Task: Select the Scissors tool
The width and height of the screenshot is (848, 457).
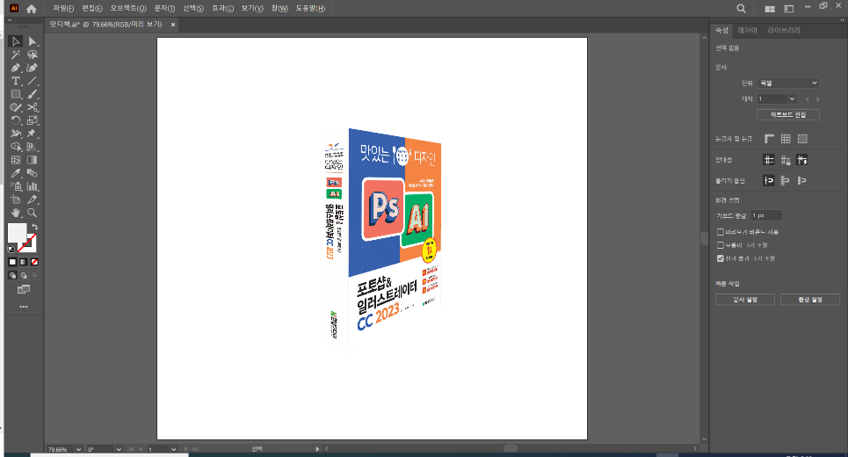Action: (x=32, y=108)
